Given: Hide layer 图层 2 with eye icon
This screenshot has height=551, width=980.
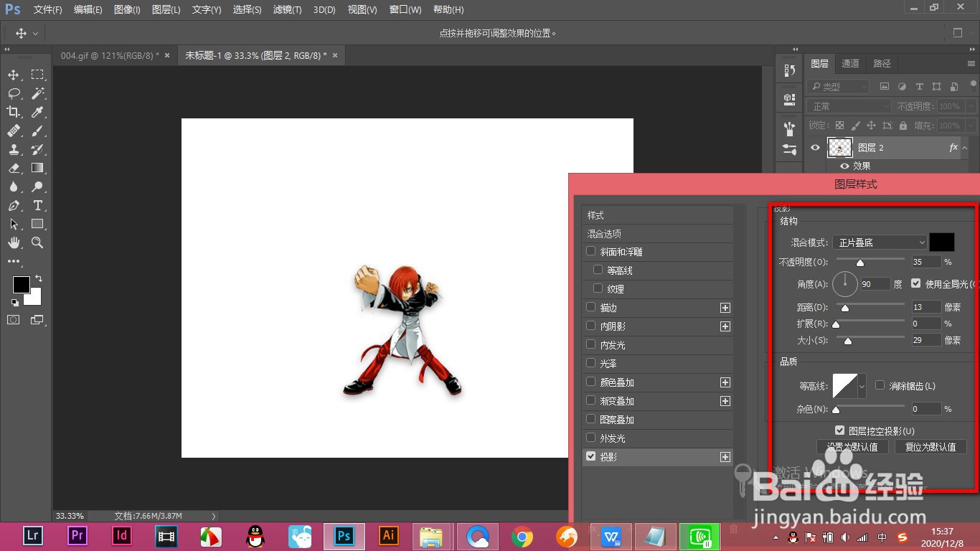Looking at the screenshot, I should tap(815, 148).
